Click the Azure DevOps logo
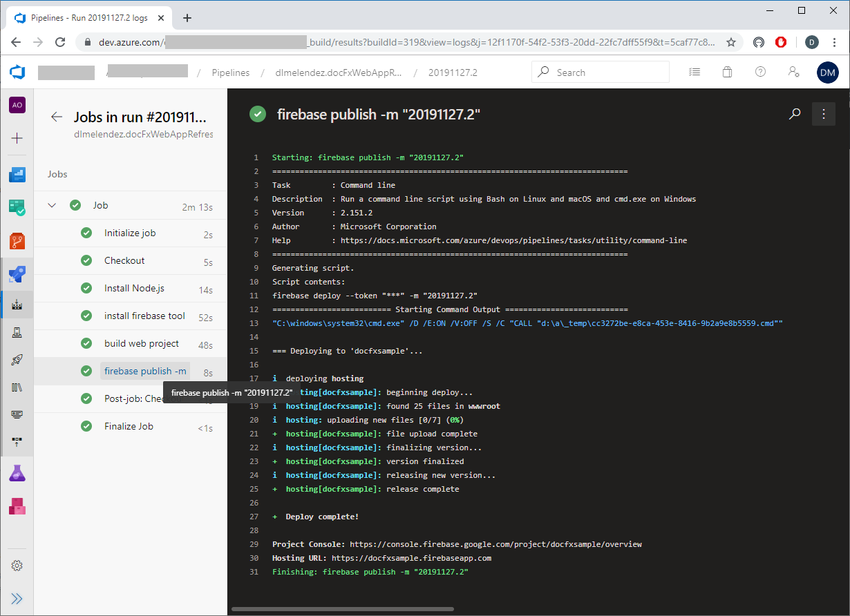Image resolution: width=850 pixels, height=616 pixels. pyautogui.click(x=17, y=72)
